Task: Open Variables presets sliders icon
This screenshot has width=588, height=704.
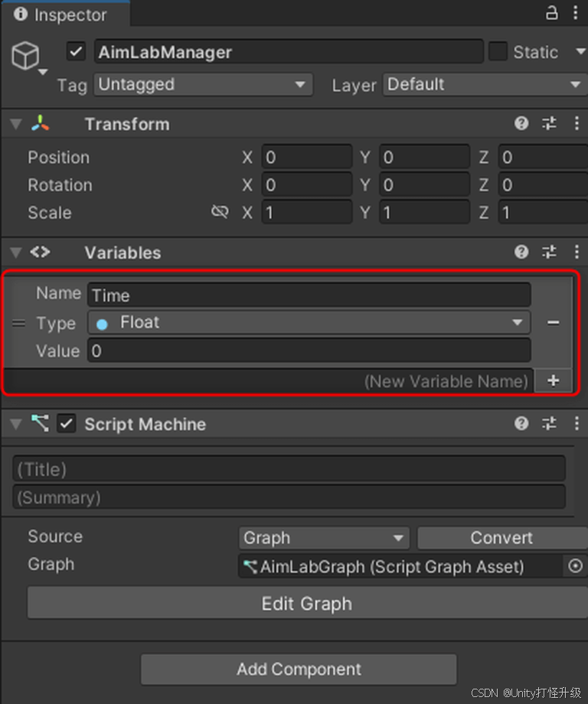Action: [549, 252]
